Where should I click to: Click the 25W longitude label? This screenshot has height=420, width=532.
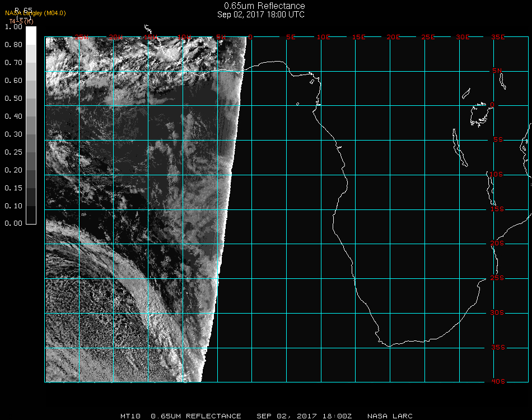[x=81, y=37]
